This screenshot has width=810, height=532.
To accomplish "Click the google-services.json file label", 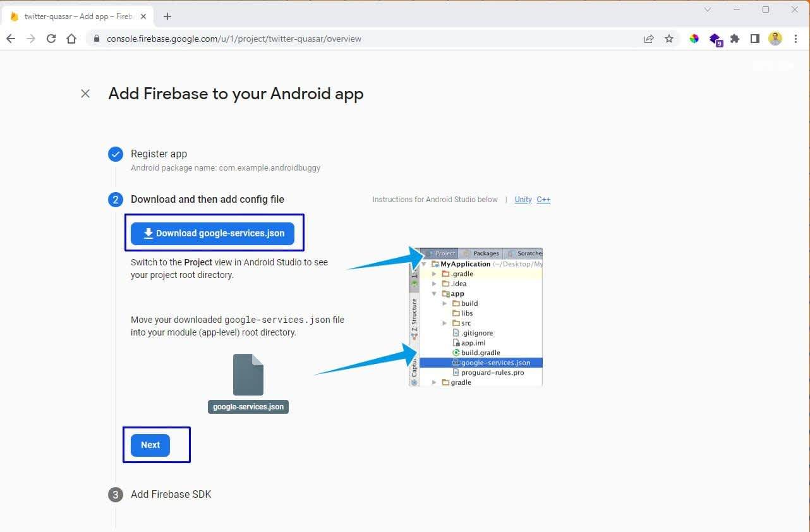I will [248, 407].
